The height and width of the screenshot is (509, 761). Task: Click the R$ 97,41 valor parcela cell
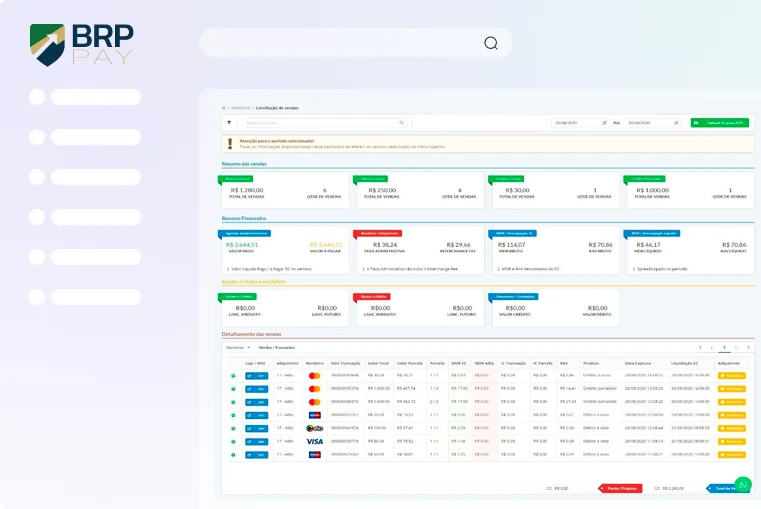[x=405, y=428]
